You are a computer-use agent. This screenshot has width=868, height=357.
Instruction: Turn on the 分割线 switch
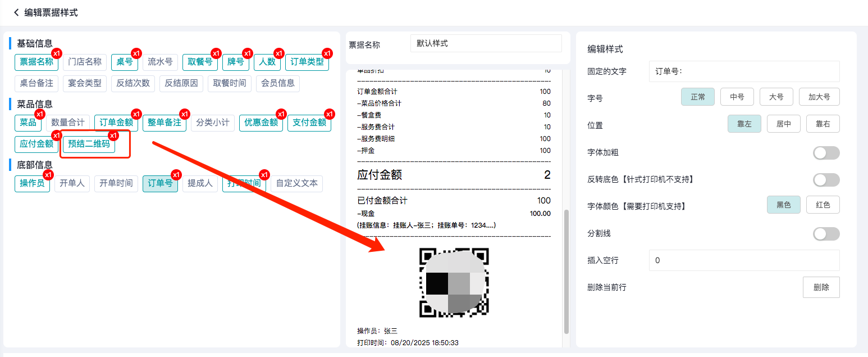(826, 234)
